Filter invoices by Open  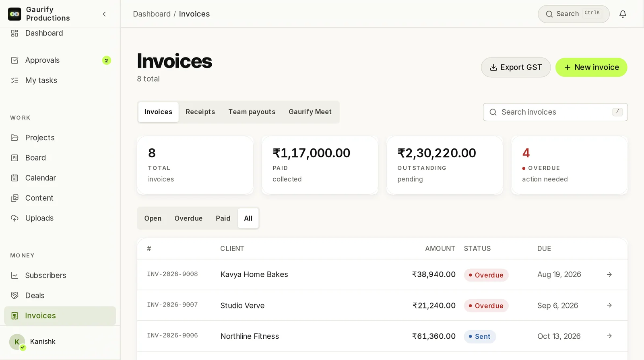pyautogui.click(x=153, y=218)
